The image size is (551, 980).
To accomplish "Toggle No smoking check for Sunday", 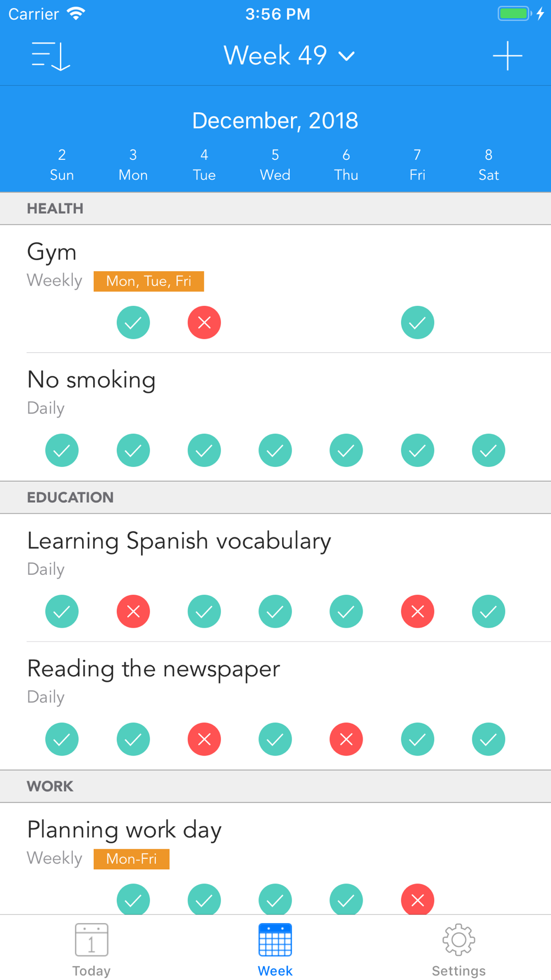I will [62, 450].
